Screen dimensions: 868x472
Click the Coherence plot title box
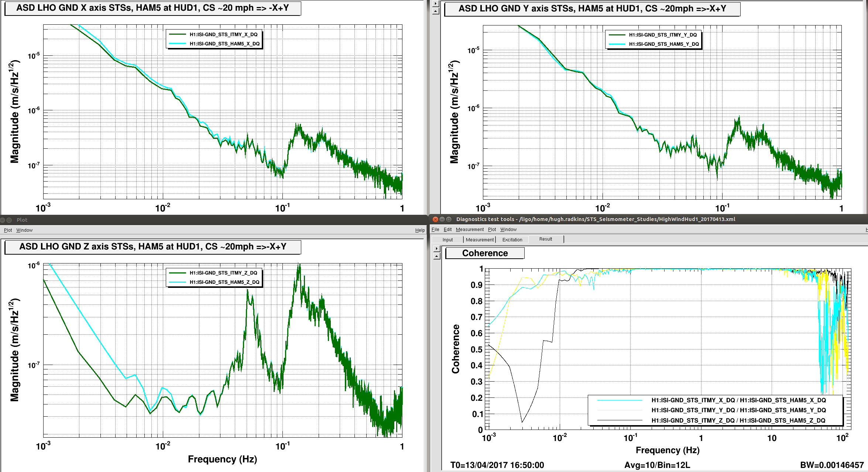(485, 253)
